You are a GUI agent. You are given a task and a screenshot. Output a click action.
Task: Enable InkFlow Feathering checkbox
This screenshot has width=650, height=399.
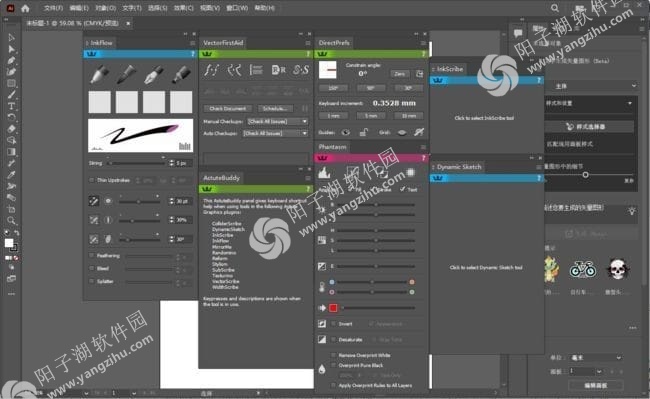coord(92,256)
